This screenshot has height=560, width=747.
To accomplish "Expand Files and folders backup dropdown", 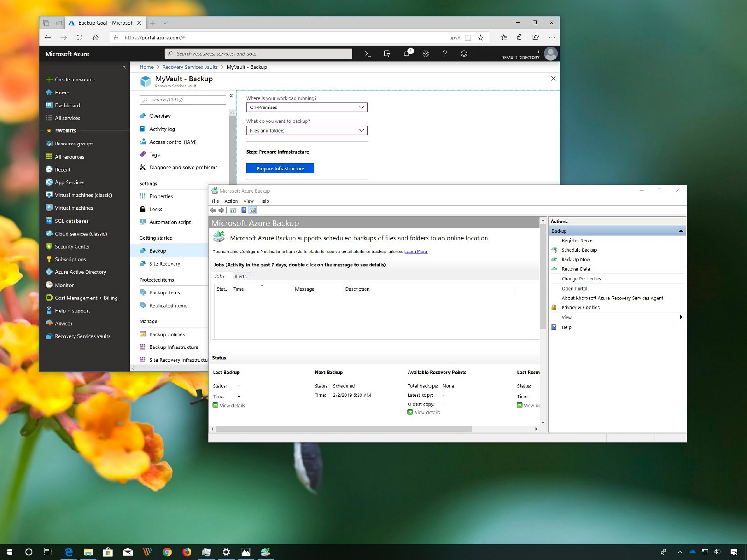I will [x=307, y=131].
